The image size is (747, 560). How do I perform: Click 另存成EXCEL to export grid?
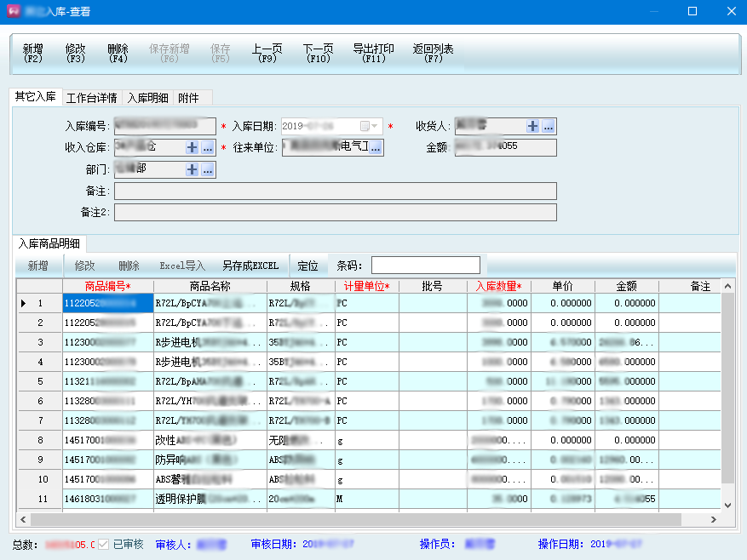click(250, 266)
